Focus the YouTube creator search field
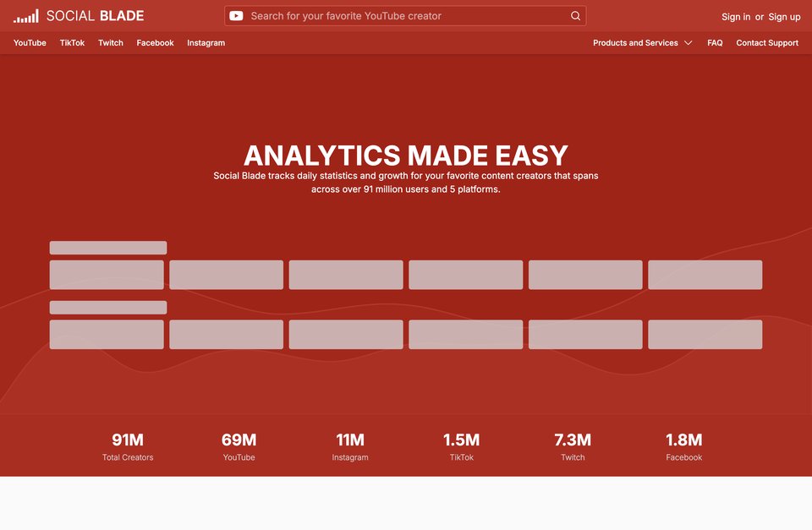This screenshot has width=812, height=530. pyautogui.click(x=405, y=16)
